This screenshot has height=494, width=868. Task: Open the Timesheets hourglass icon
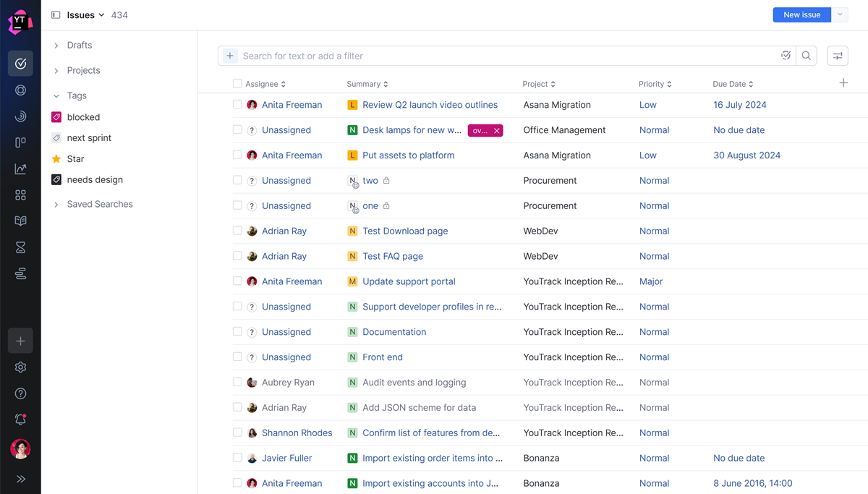point(20,247)
